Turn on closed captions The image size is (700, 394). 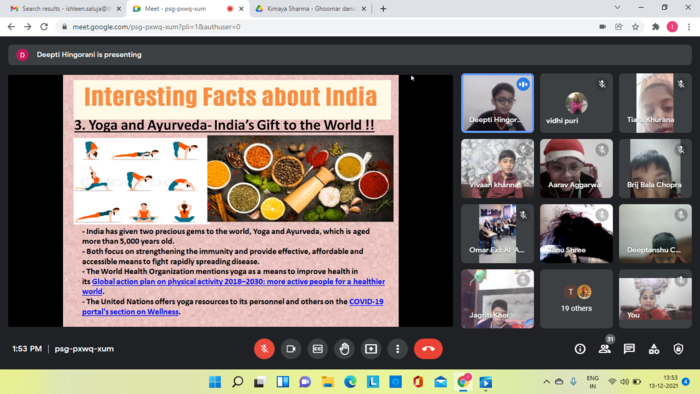pos(317,349)
